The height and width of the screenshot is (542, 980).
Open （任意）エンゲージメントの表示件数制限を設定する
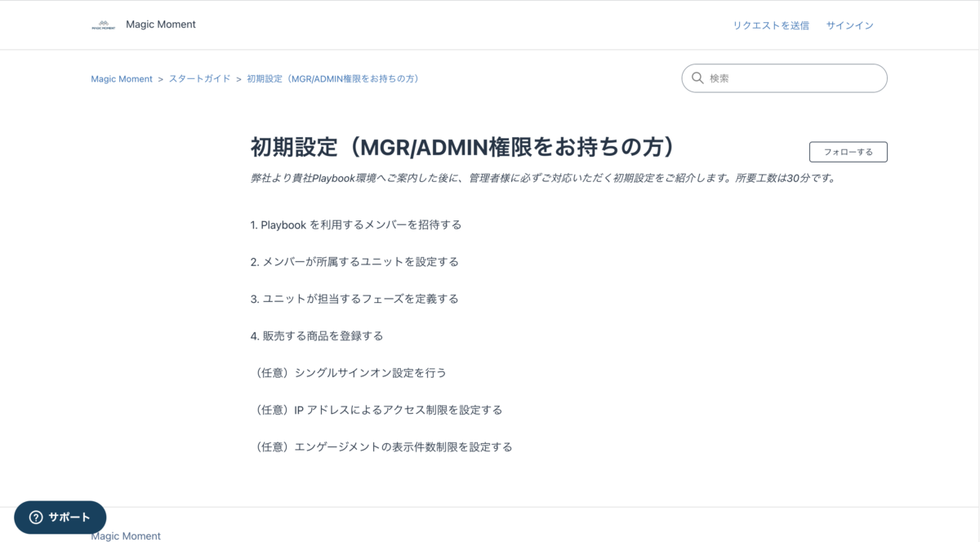[x=381, y=447]
